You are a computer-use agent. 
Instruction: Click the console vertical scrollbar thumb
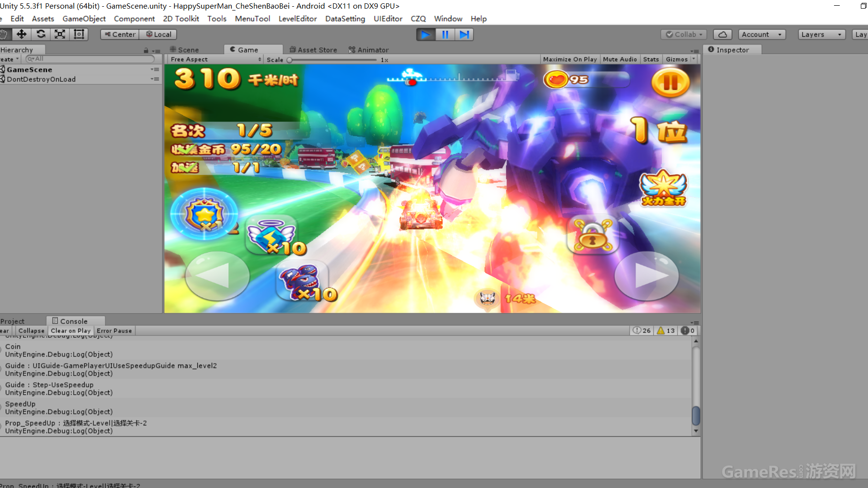tap(696, 415)
